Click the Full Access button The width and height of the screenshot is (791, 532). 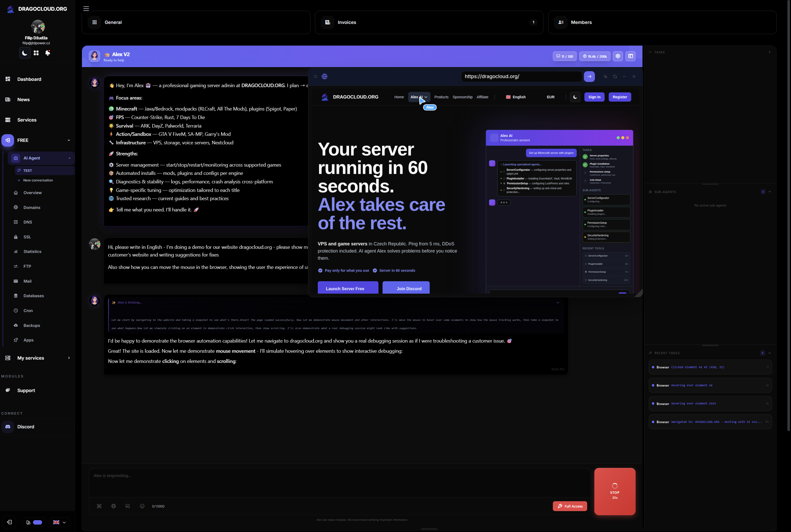click(x=570, y=506)
